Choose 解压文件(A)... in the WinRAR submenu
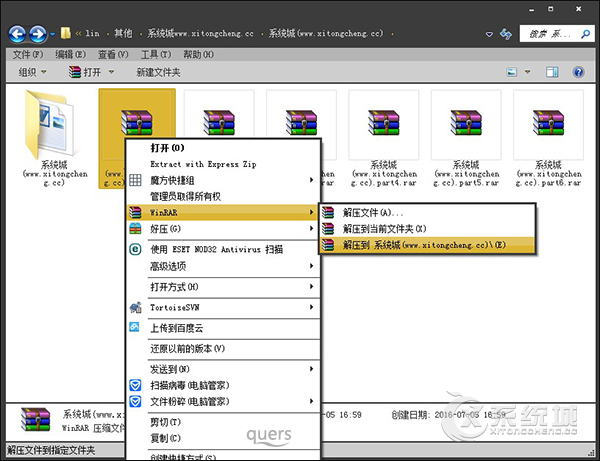 pyautogui.click(x=427, y=212)
